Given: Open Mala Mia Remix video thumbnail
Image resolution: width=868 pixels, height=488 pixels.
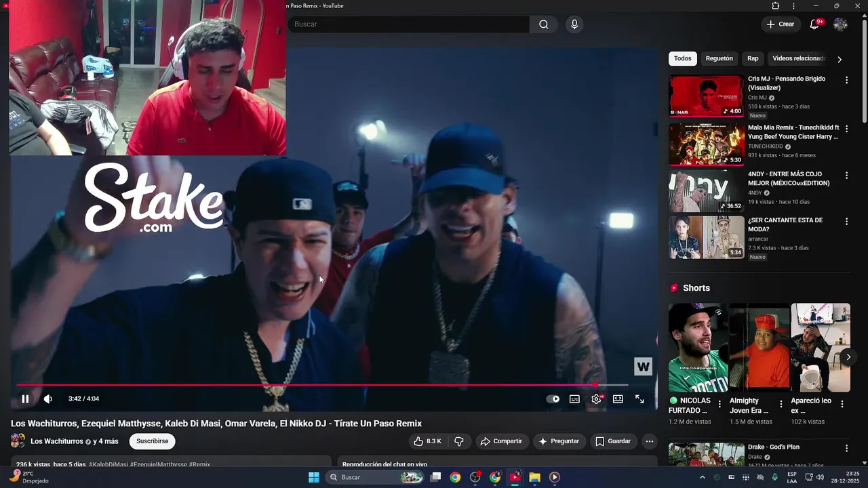Looking at the screenshot, I should (x=706, y=145).
